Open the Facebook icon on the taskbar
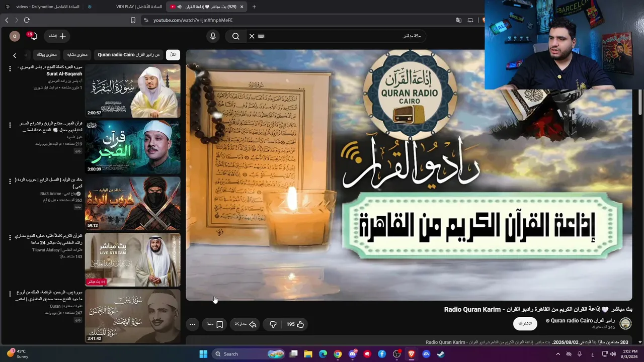This screenshot has height=362, width=644. 382,354
